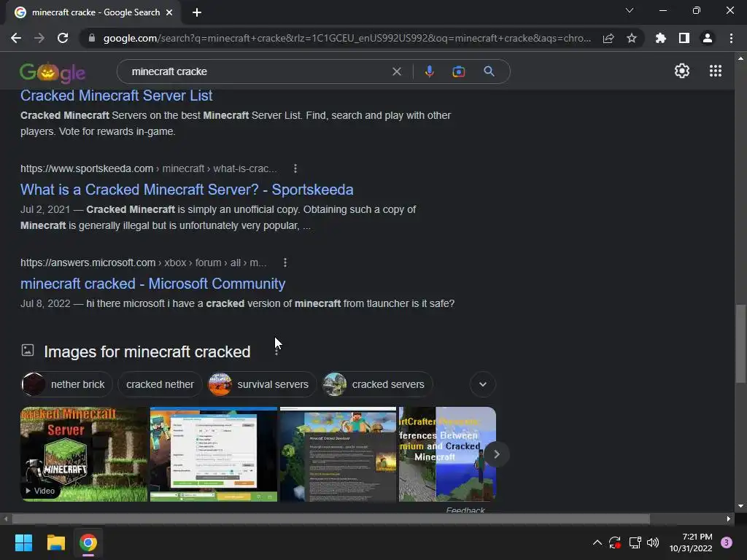Bookmark this page with the star icon

(632, 38)
